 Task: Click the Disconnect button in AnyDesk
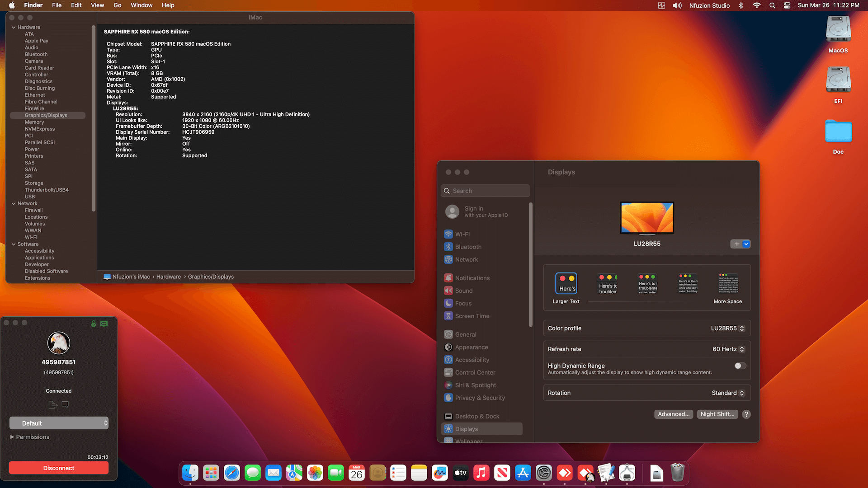coord(58,468)
